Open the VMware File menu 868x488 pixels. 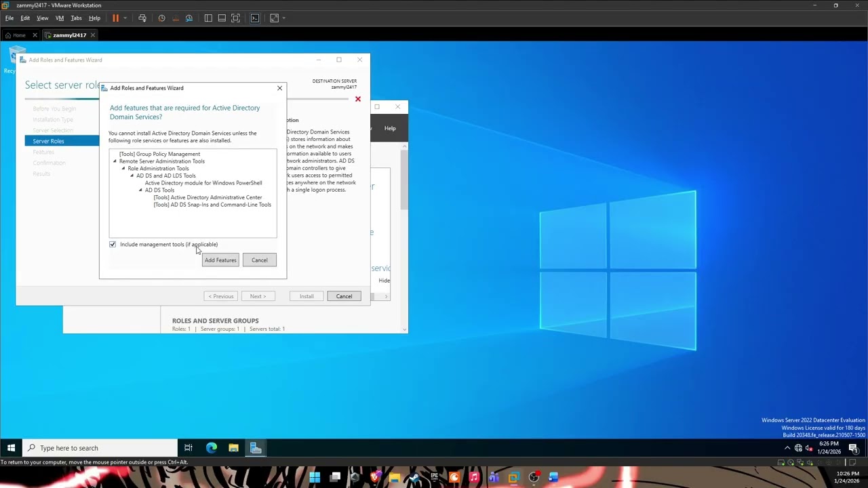pos(9,18)
